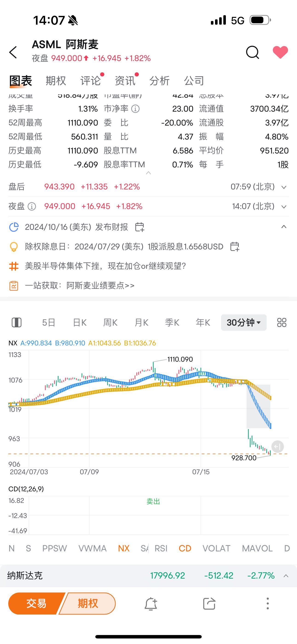Tap the ASML 阿斯麦 title

click(x=65, y=44)
